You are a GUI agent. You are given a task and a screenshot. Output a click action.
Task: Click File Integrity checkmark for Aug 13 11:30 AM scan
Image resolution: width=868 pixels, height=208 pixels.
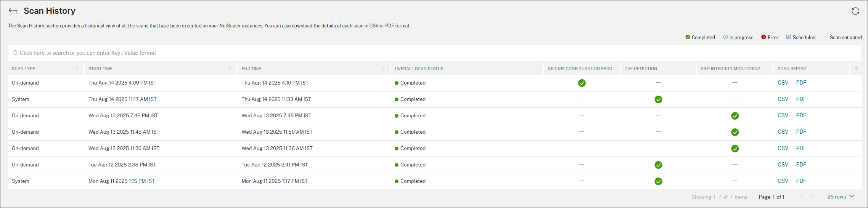point(735,149)
